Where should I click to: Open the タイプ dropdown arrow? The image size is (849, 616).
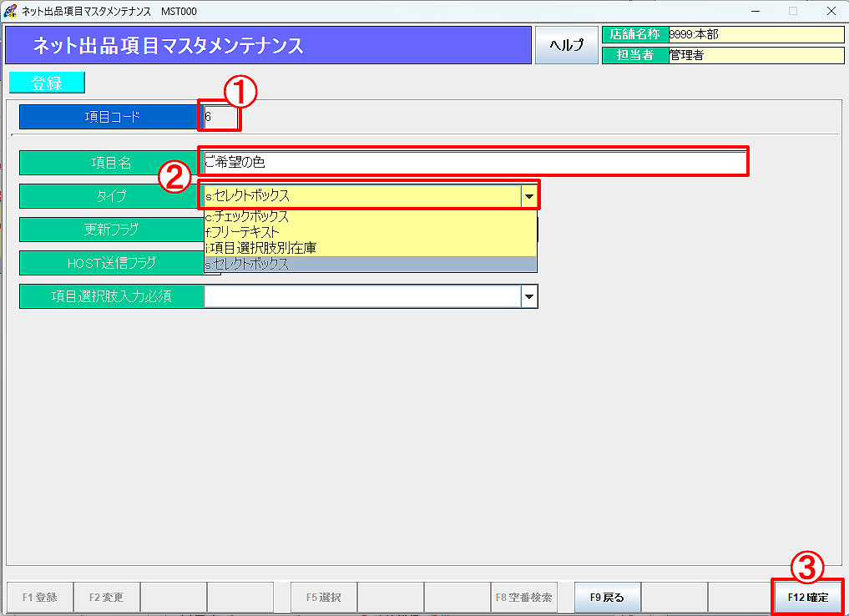(529, 196)
